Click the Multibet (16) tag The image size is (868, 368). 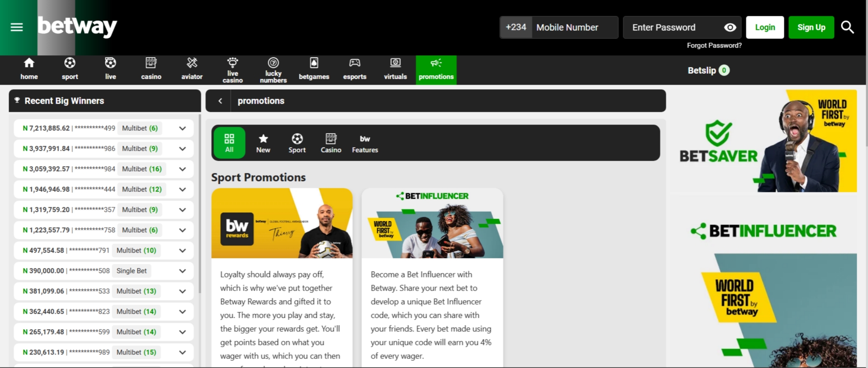[x=142, y=169]
